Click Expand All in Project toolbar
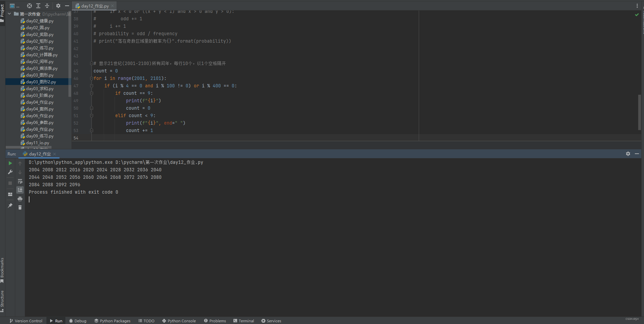This screenshot has height=324, width=644. click(x=38, y=6)
